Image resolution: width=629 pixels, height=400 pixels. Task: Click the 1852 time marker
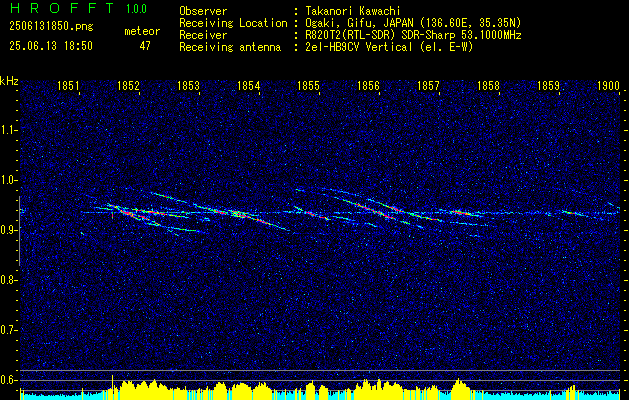click(128, 86)
